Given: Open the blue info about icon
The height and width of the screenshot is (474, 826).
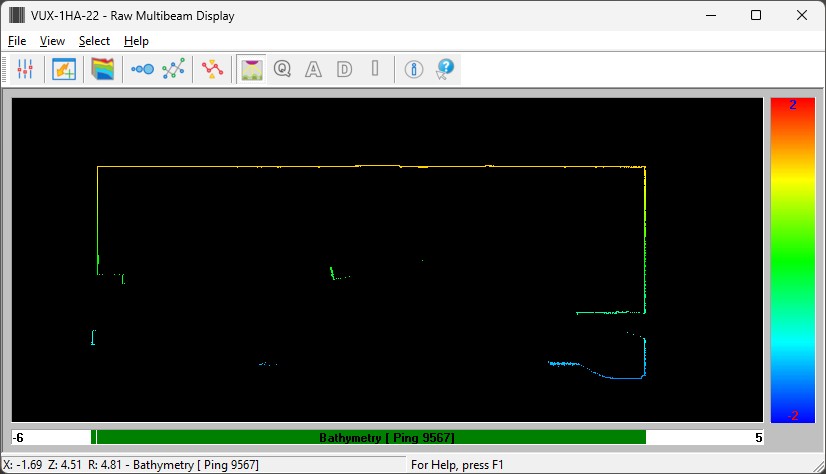Looking at the screenshot, I should 414,70.
